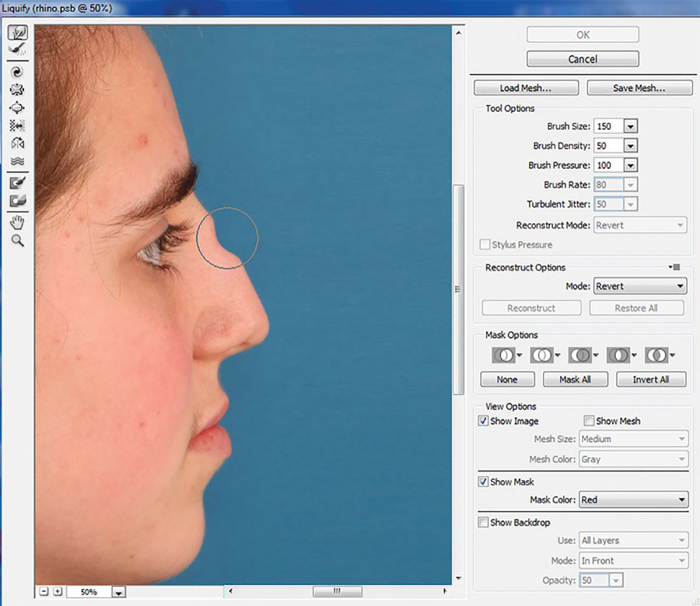Click the Brush Pressure value field

point(607,165)
